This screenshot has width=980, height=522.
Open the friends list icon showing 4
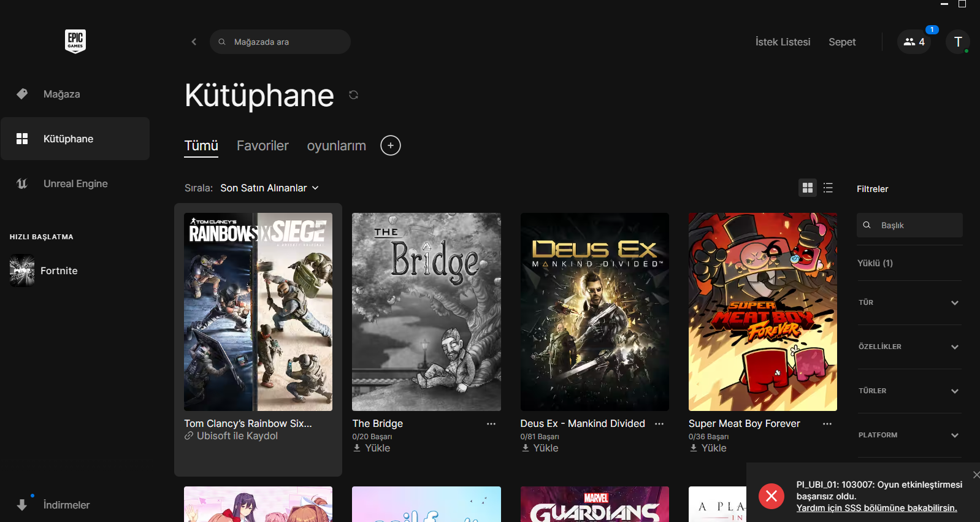914,42
